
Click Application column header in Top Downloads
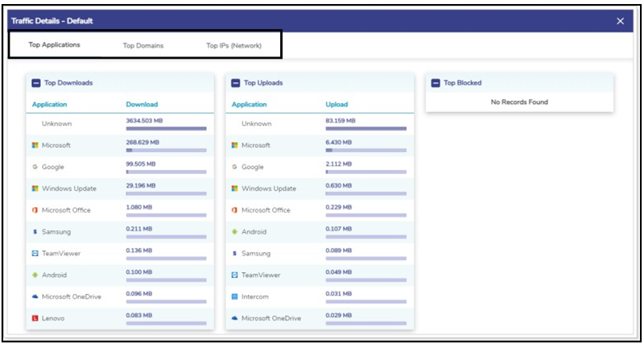(x=50, y=105)
